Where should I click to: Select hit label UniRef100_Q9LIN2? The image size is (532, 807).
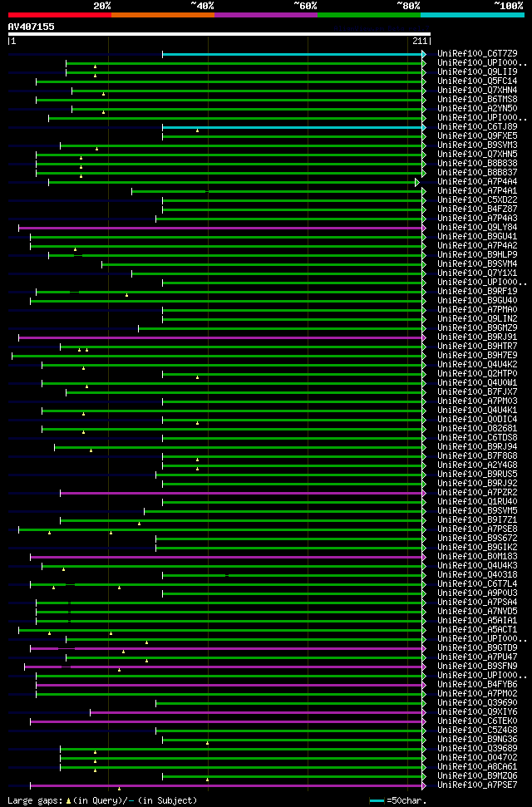coord(477,318)
